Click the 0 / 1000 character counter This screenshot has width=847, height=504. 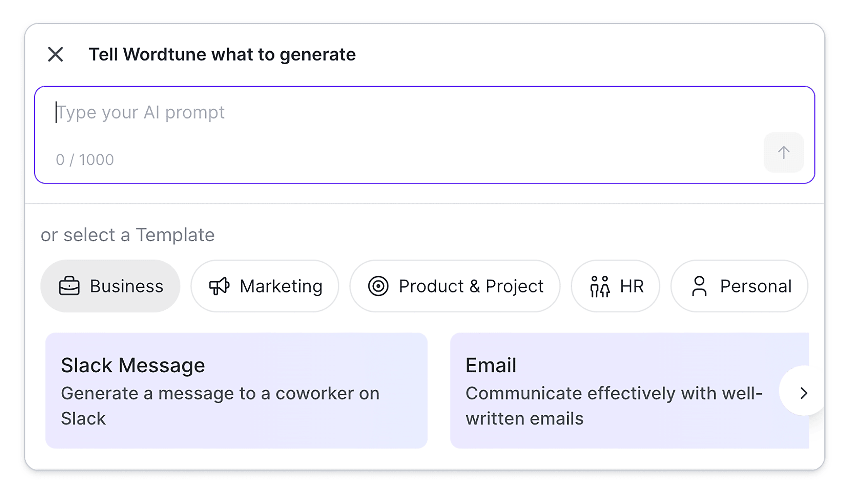[85, 159]
